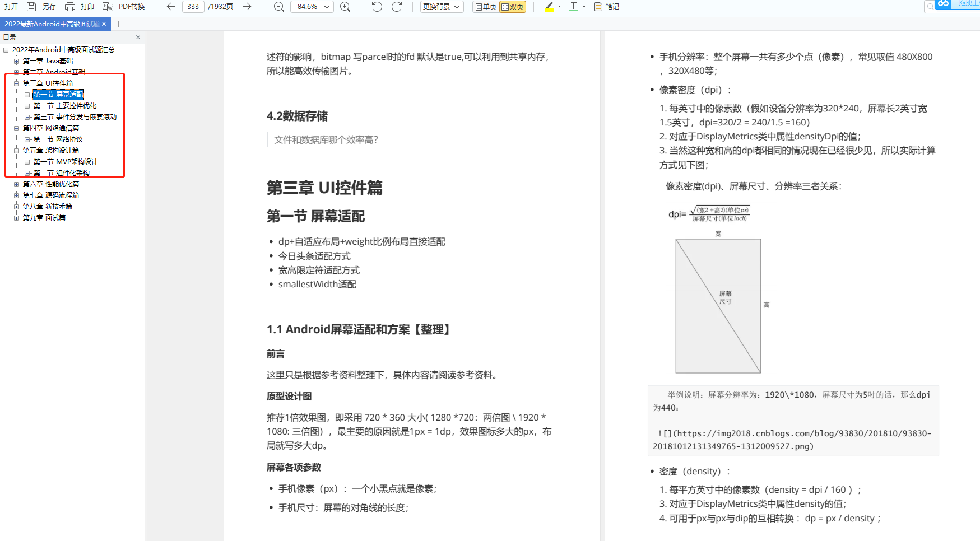Expand 第八章 新技术篇 in the outline

17,207
